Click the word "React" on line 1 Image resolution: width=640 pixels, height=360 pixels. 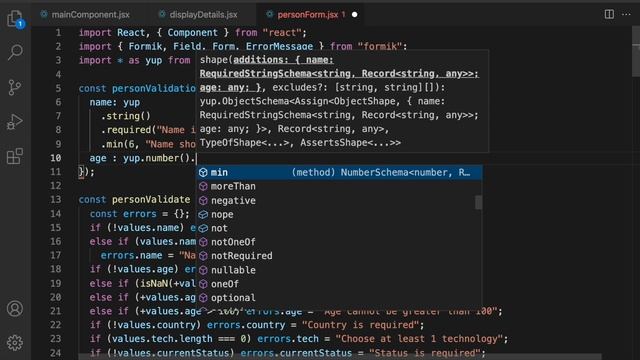pyautogui.click(x=131, y=33)
